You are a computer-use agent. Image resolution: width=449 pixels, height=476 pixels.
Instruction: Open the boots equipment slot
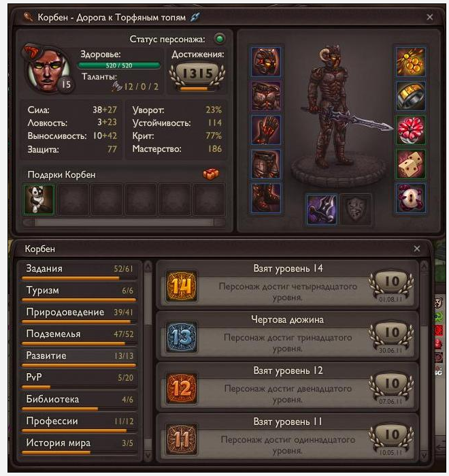(266, 198)
